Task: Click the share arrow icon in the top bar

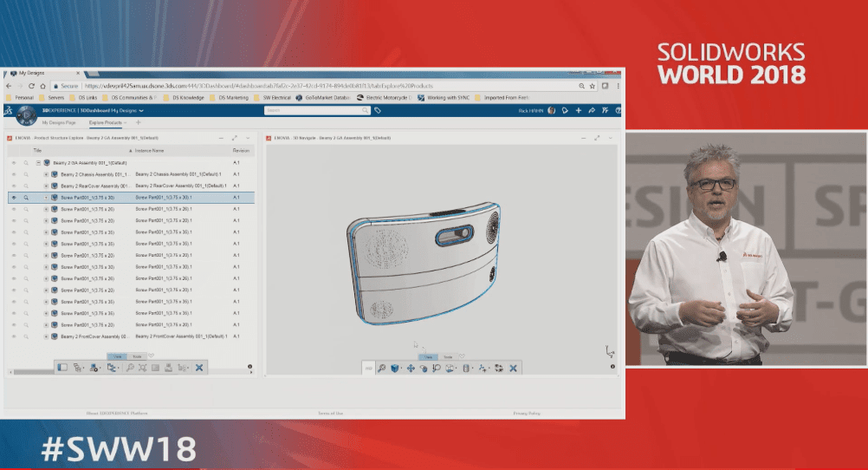Action: 592,111
